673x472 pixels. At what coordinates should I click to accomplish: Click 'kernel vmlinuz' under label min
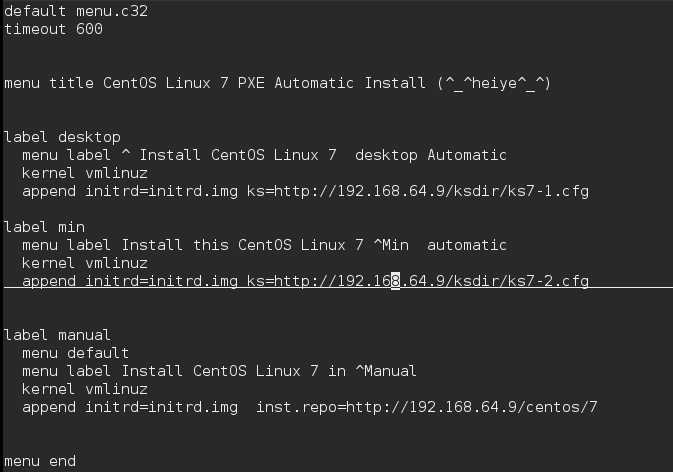(x=85, y=263)
